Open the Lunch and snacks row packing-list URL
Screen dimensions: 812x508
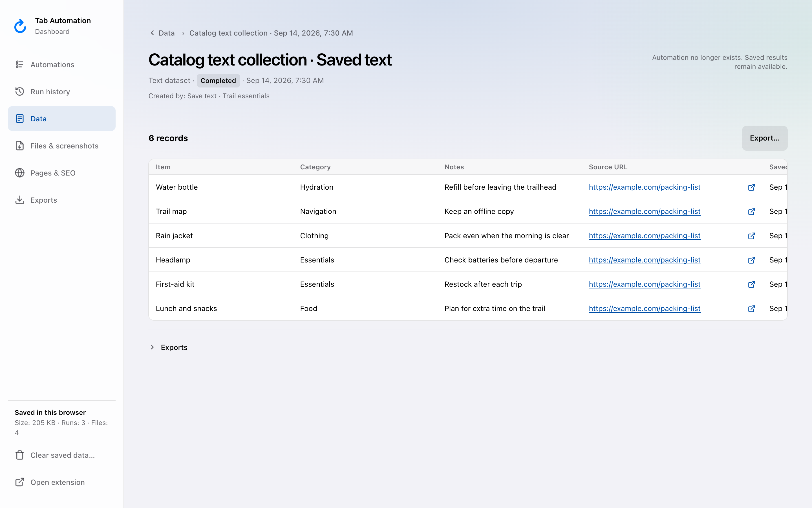(644, 308)
